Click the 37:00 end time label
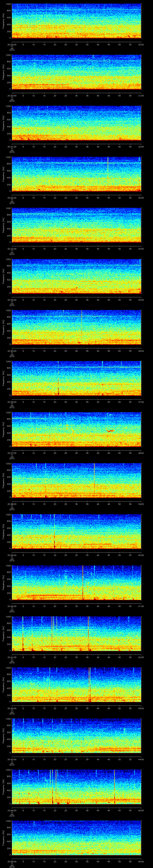This screenshot has height=868, width=153. tap(141, 402)
